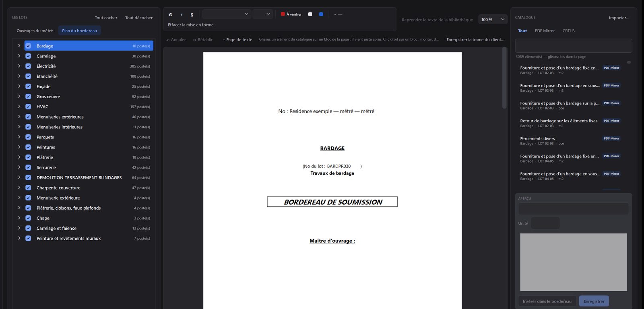Screen dimensions: 644x309
Task: Focus the catalogue search field
Action: (574, 45)
